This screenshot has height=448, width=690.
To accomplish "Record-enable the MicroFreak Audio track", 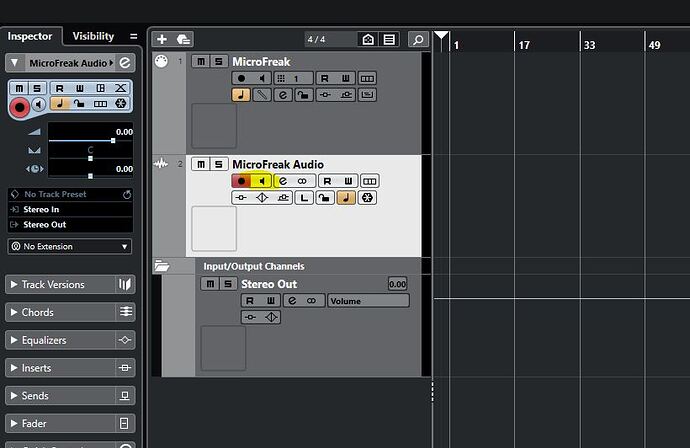I will point(241,181).
